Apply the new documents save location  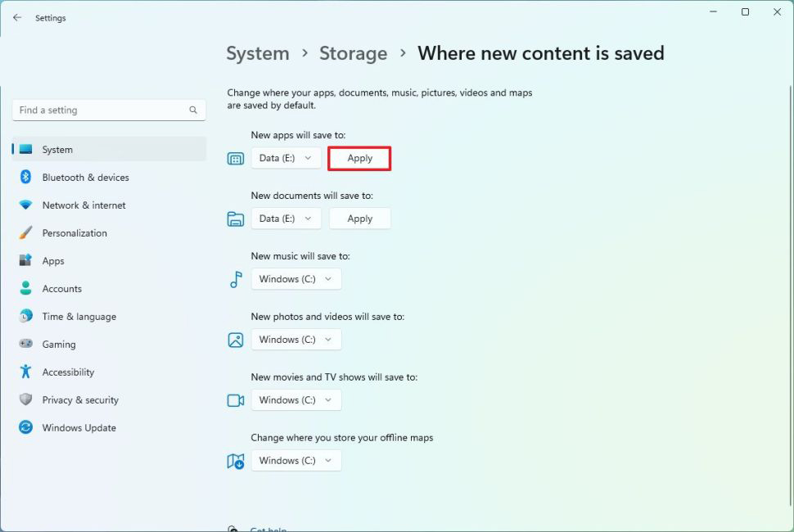coord(359,219)
